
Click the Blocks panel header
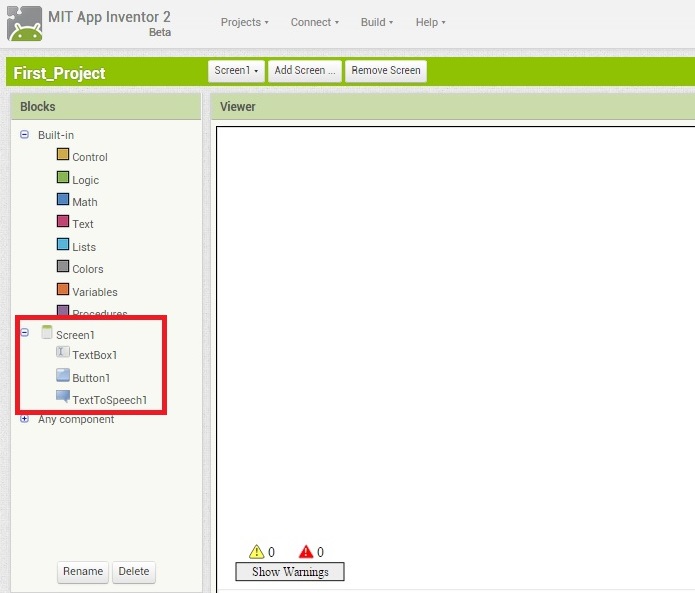106,107
